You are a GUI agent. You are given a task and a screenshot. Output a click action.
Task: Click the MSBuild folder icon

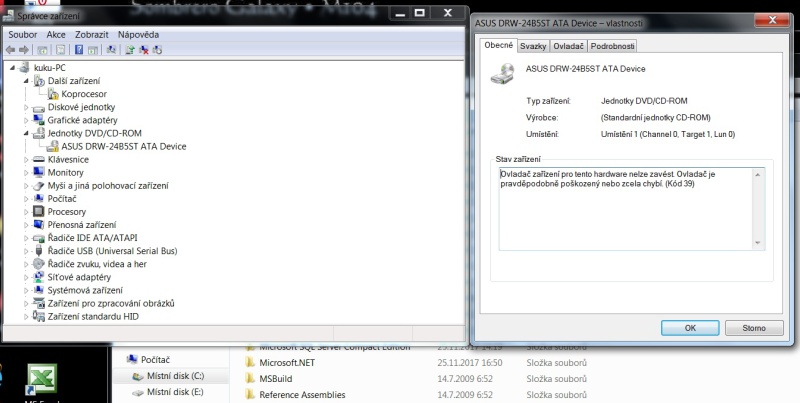click(x=250, y=379)
